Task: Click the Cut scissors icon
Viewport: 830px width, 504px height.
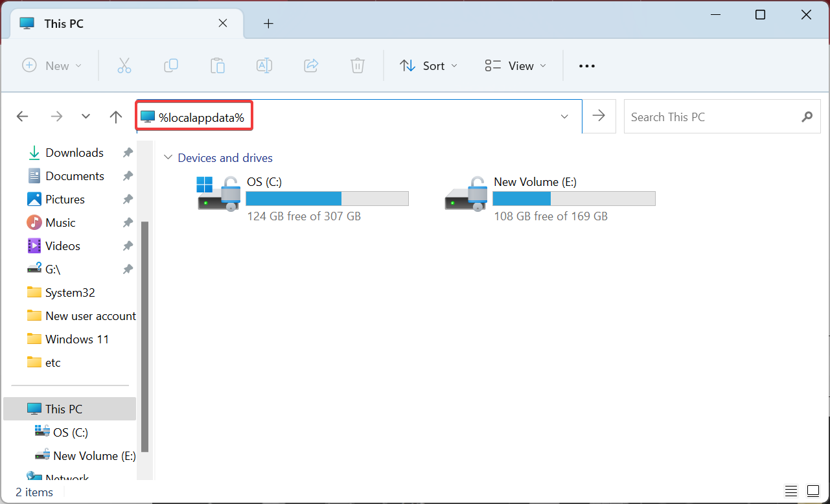Action: [x=124, y=65]
